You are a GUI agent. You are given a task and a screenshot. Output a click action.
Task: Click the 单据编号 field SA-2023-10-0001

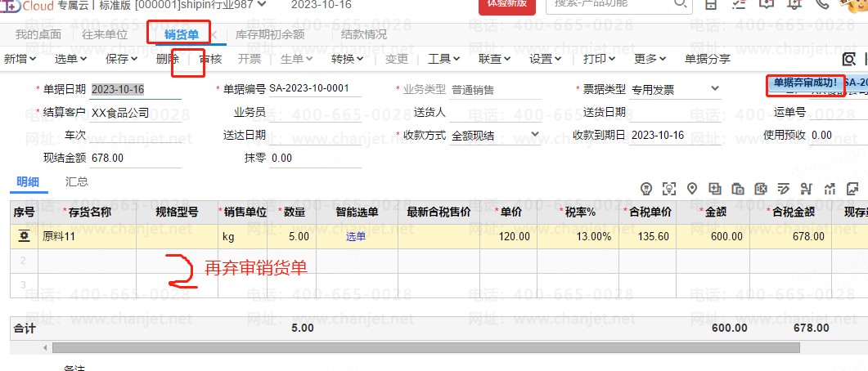315,88
